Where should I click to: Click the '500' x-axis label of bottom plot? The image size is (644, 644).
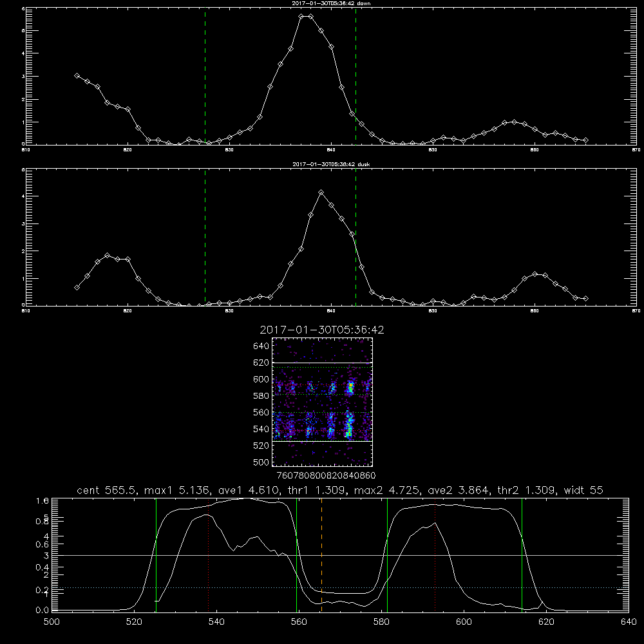click(52, 622)
